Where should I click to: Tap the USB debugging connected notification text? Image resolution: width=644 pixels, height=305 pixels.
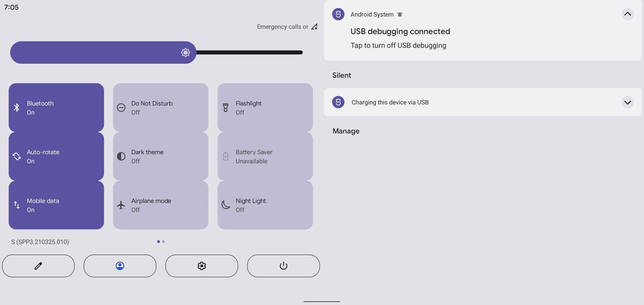pos(400,31)
